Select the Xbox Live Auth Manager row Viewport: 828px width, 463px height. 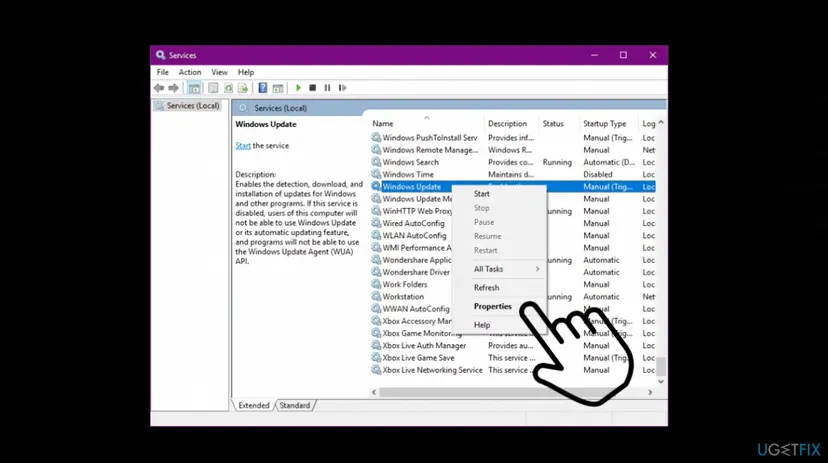(x=513, y=345)
